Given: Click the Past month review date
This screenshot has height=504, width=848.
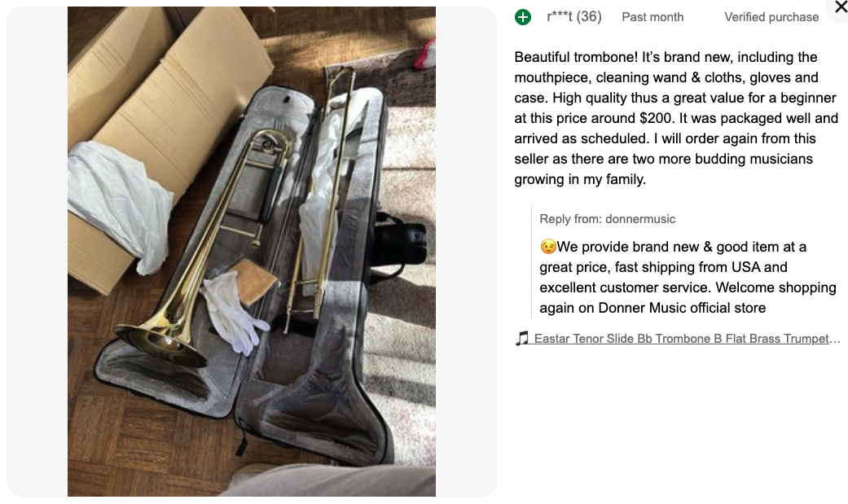Looking at the screenshot, I should point(652,17).
